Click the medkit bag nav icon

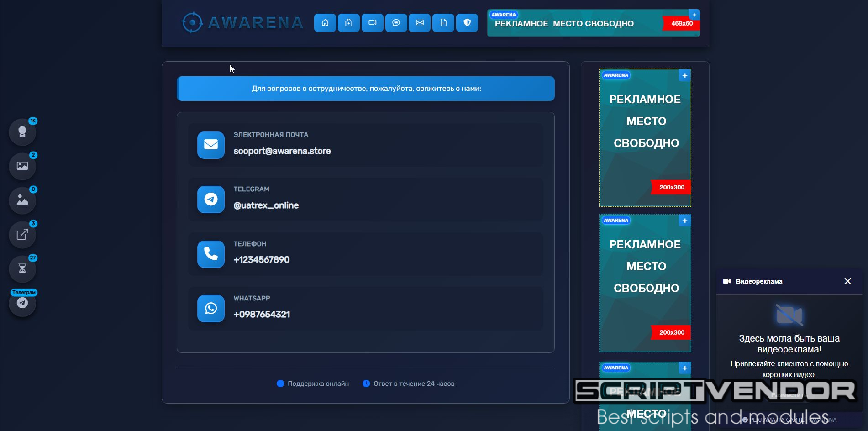(348, 23)
